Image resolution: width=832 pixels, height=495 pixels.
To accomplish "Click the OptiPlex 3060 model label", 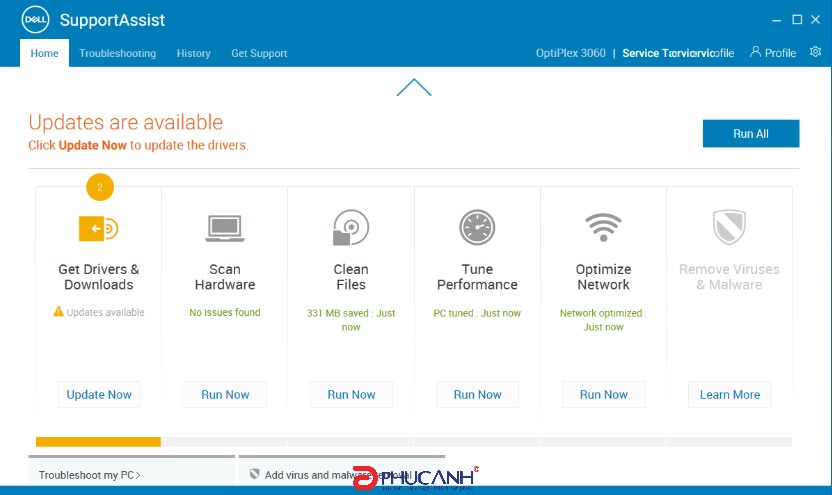I will point(570,53).
